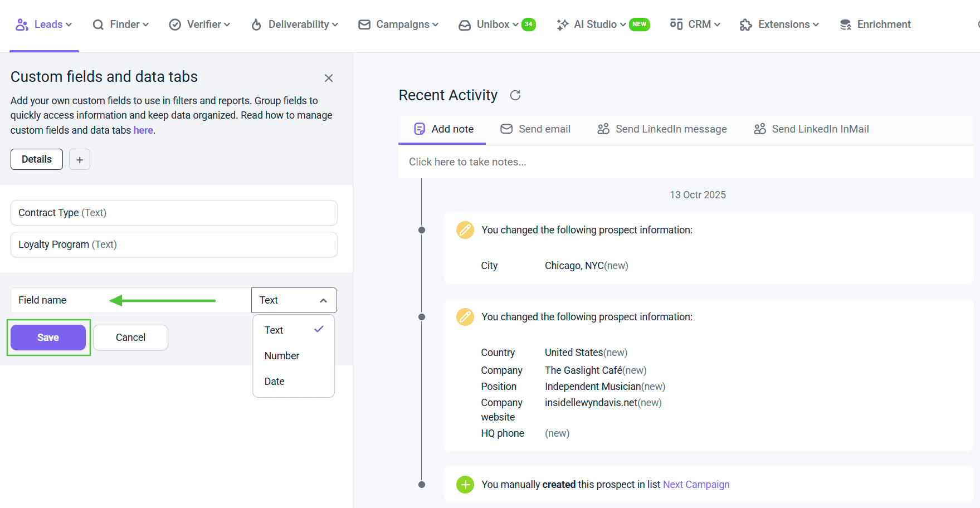Click the green plus icon on created prospect entry
Screen dimensions: 980x508
465,485
